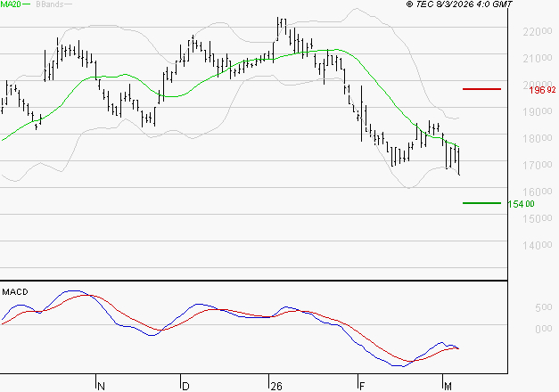Image resolution: width=559 pixels, height=392 pixels.
Task: Click the 210.00 price axis label
Action: click(538, 58)
